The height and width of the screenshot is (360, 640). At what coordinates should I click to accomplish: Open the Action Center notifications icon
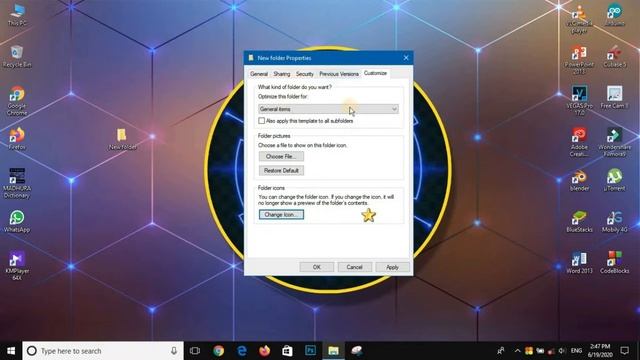click(x=624, y=351)
